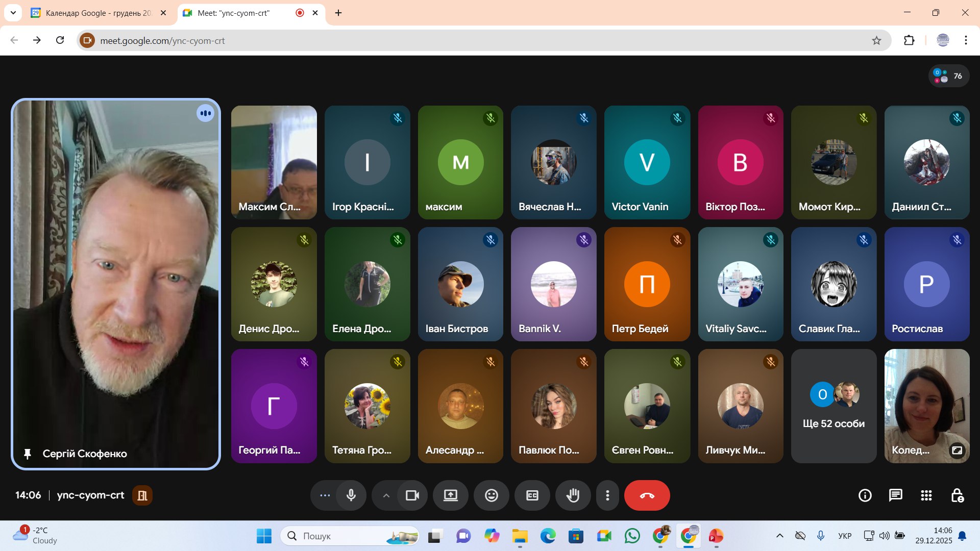Open the chat panel icon
This screenshot has height=551, width=980.
pos(895,495)
